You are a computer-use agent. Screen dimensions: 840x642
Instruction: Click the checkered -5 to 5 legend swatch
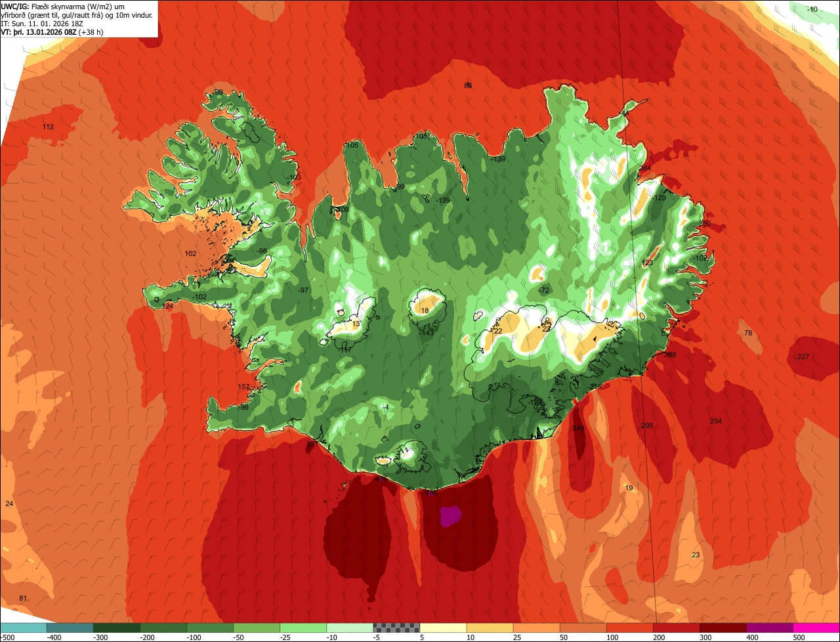coord(396,628)
